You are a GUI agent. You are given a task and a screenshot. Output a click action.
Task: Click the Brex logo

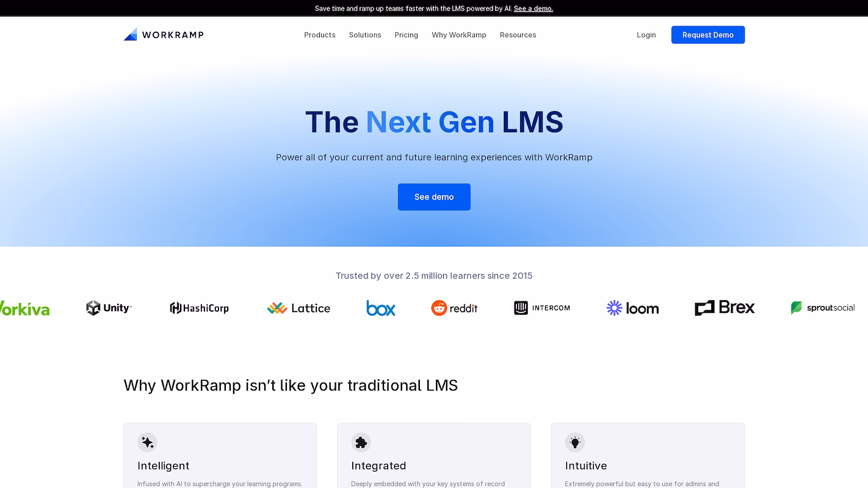coord(725,308)
